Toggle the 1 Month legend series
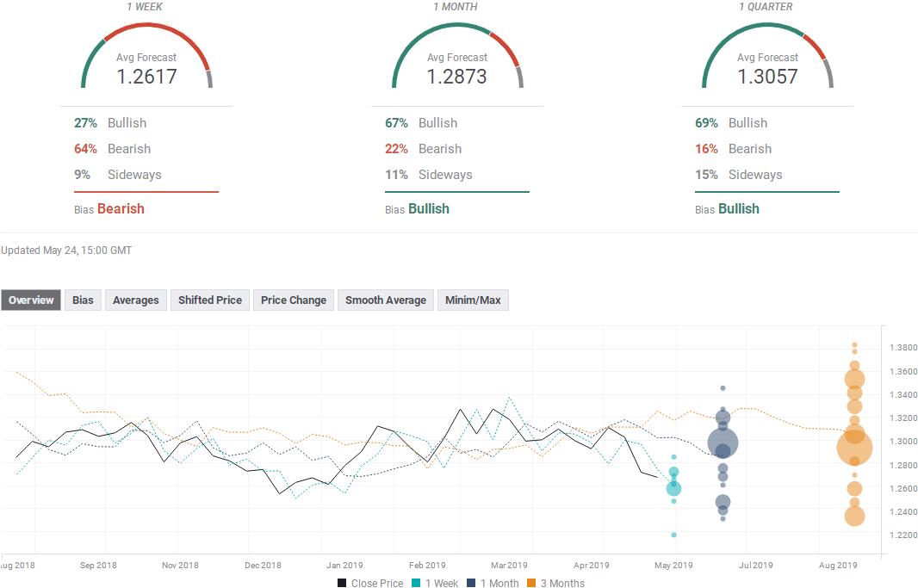The width and height of the screenshot is (918, 588). tap(493, 583)
